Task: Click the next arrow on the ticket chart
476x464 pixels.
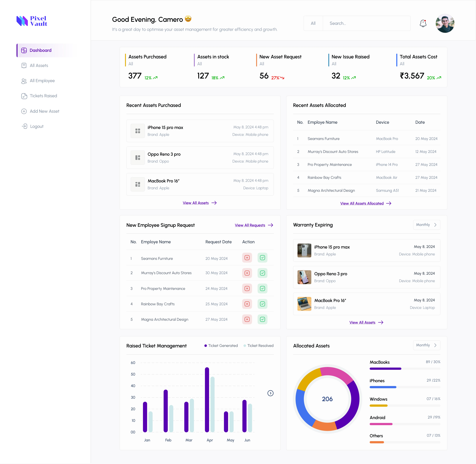Action: pyautogui.click(x=270, y=393)
